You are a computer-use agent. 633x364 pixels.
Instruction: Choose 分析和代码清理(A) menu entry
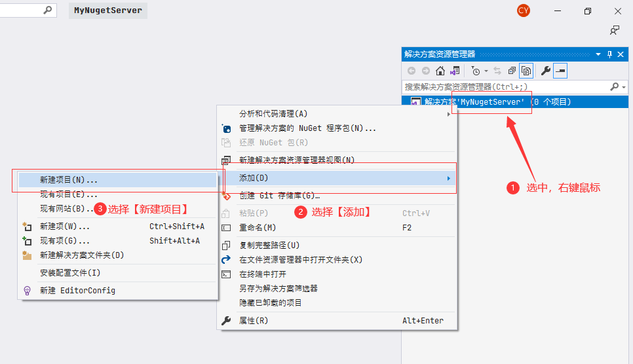(336, 114)
